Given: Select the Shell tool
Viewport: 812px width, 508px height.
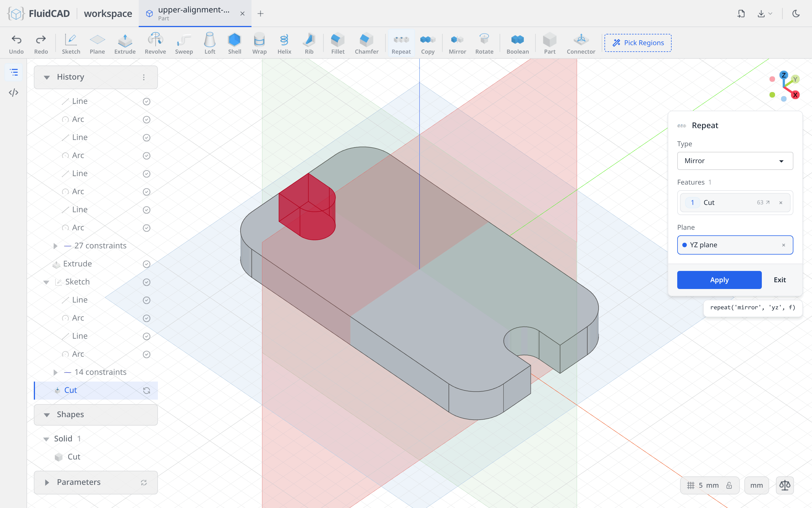Looking at the screenshot, I should pyautogui.click(x=235, y=43).
